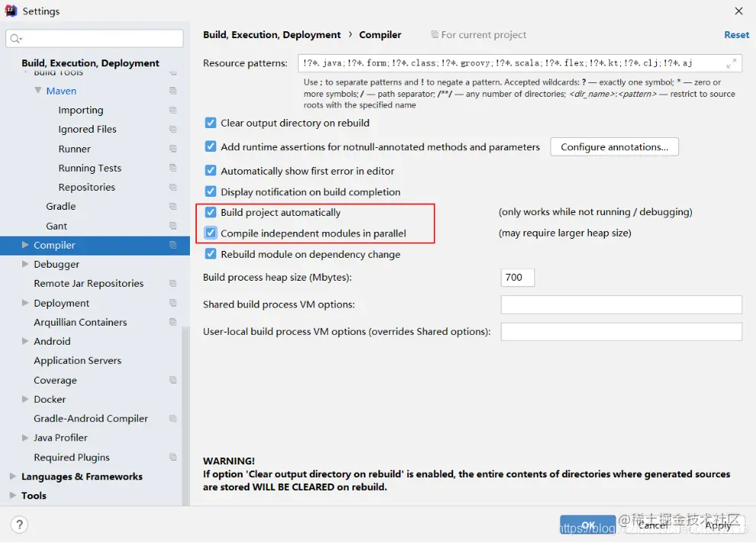Viewport: 756px width, 543px height.
Task: Select Ignored Files in settings tree
Action: [x=87, y=129]
